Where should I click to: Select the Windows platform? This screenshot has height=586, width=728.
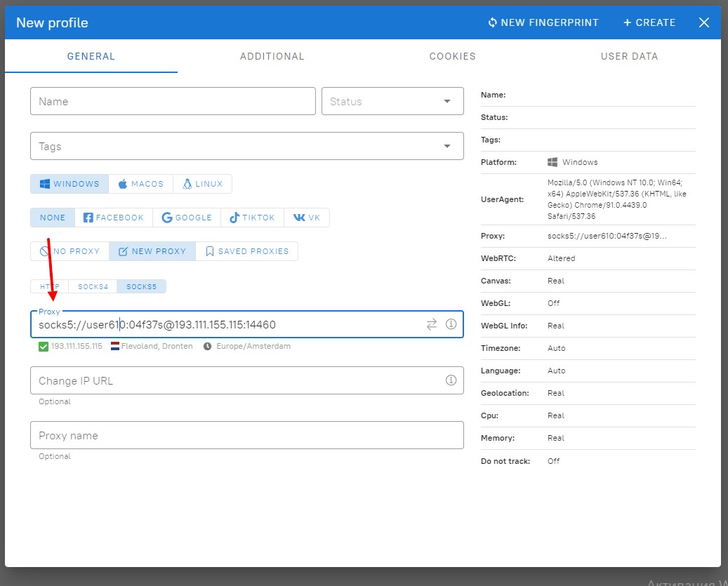tap(70, 184)
